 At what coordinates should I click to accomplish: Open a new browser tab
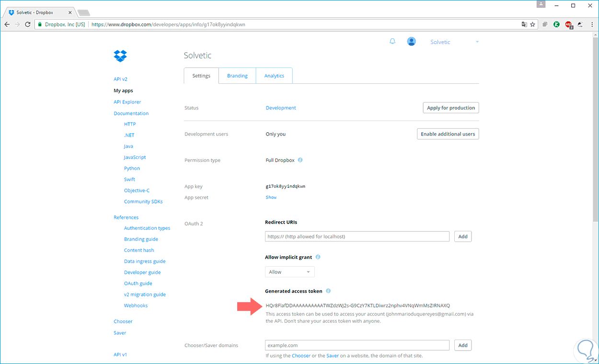[83, 12]
